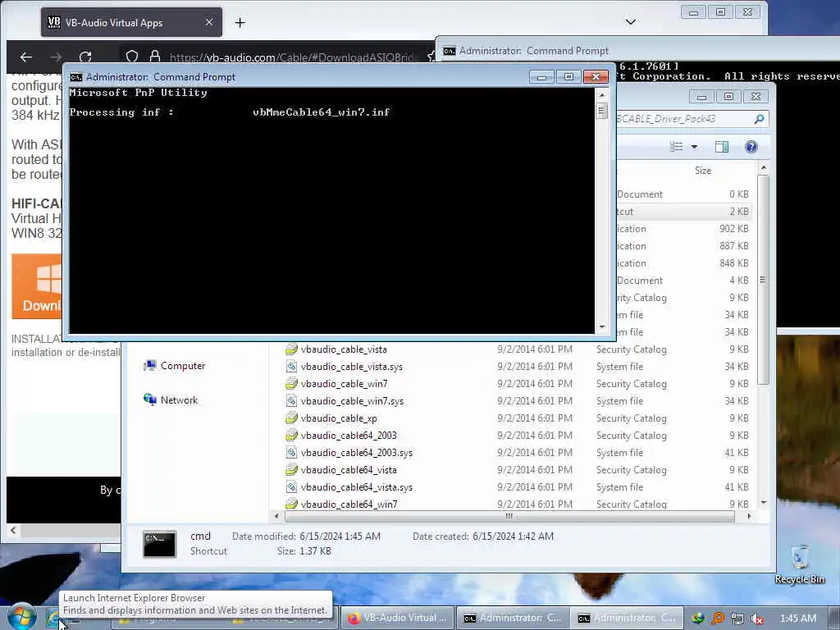Switch to VB-Audio Virtual Firefox taskbar button
The height and width of the screenshot is (630, 840).
click(397, 618)
